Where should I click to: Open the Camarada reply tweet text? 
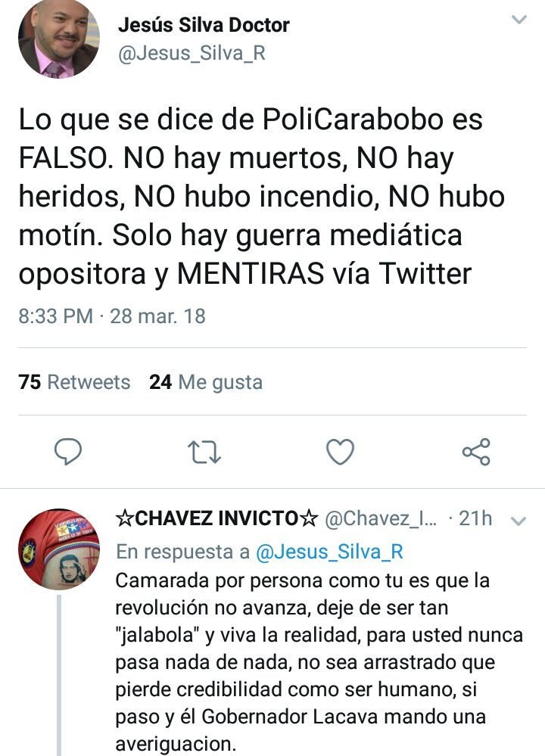coord(319,661)
